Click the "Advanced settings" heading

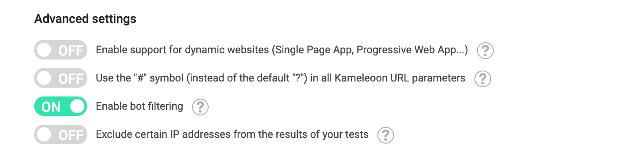click(x=85, y=19)
